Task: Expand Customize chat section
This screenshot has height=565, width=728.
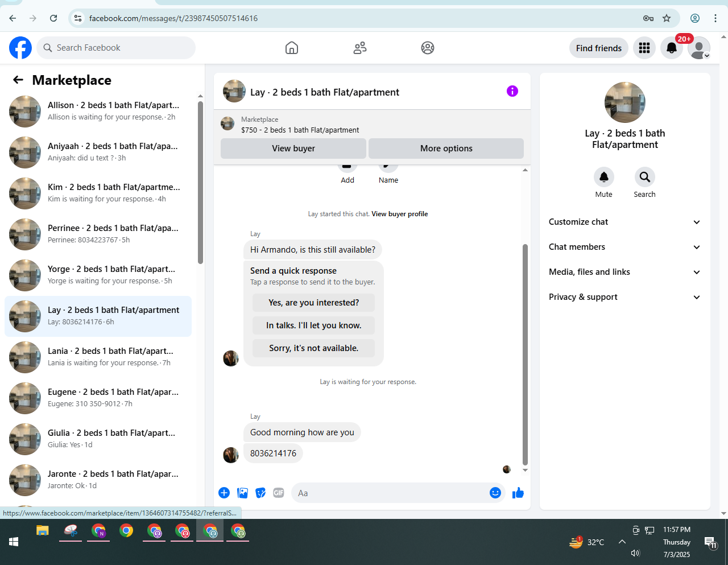Action: pyautogui.click(x=624, y=222)
